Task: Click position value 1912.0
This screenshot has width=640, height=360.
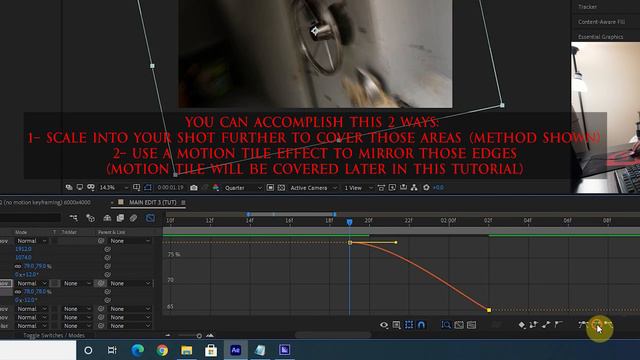Action: tap(23, 249)
